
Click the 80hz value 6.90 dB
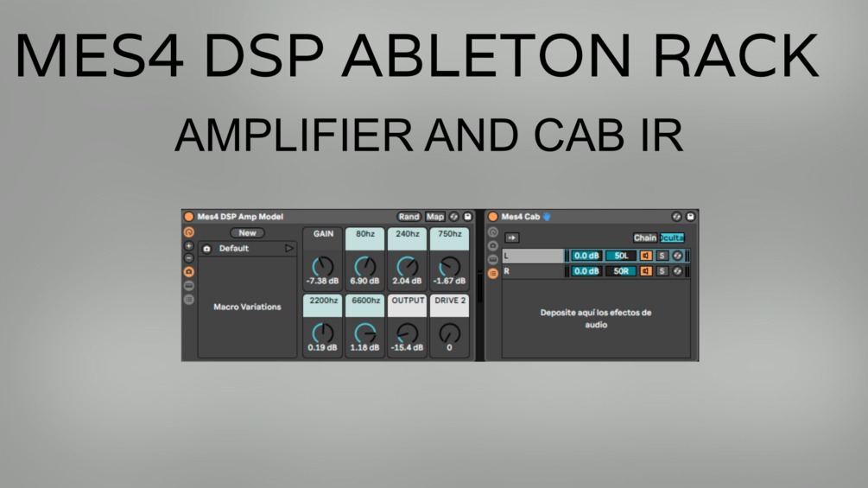coord(364,281)
